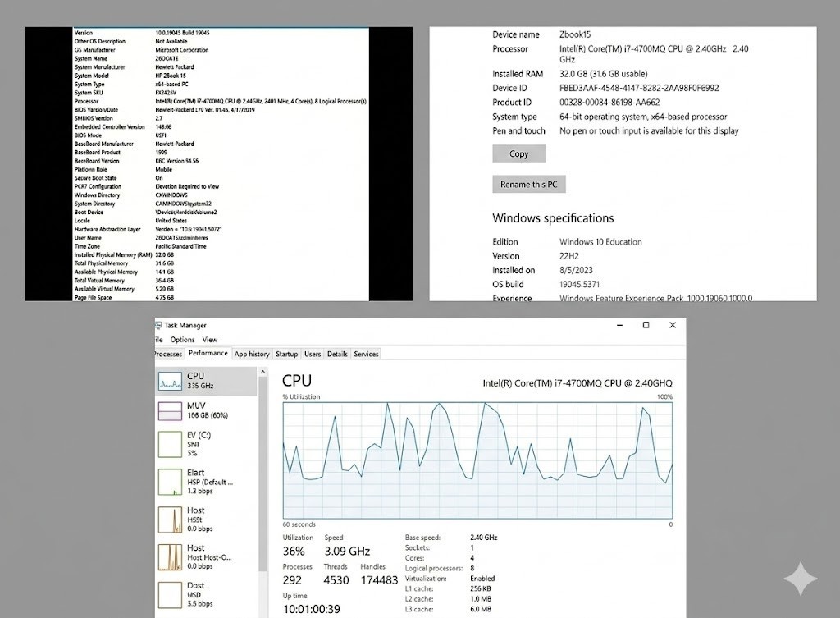Image resolution: width=840 pixels, height=618 pixels.
Task: Click the OS Manufacturer Microsoft Corporation row
Action: (221, 50)
